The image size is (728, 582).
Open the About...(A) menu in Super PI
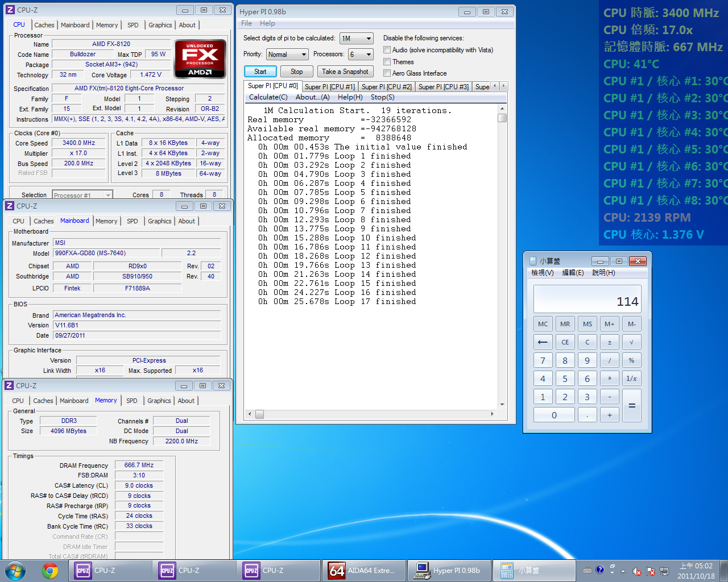pyautogui.click(x=312, y=97)
